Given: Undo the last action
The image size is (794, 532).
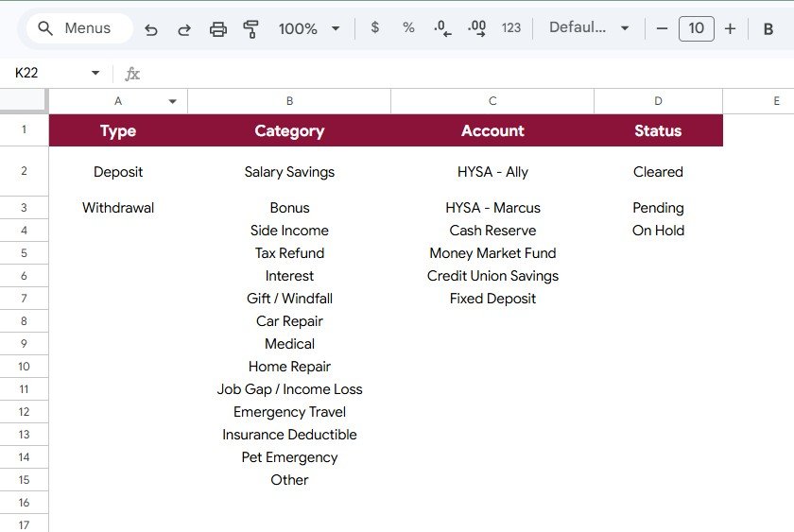Looking at the screenshot, I should click(x=151, y=29).
